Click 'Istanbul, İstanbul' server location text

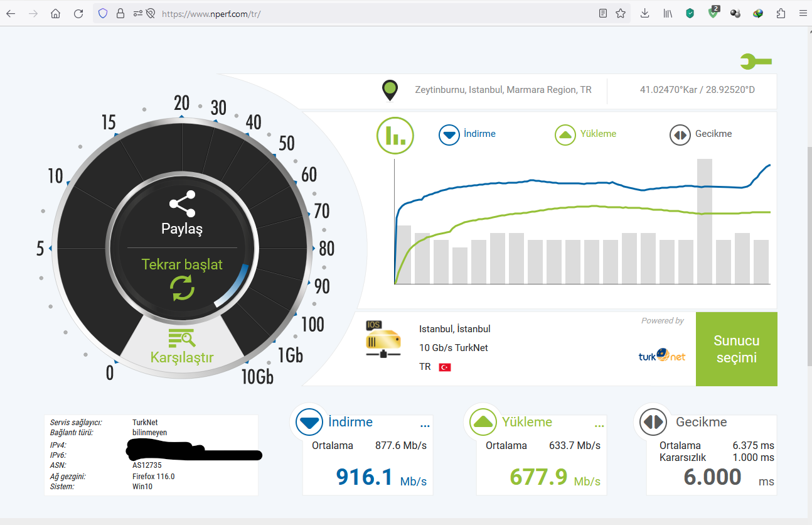(455, 329)
